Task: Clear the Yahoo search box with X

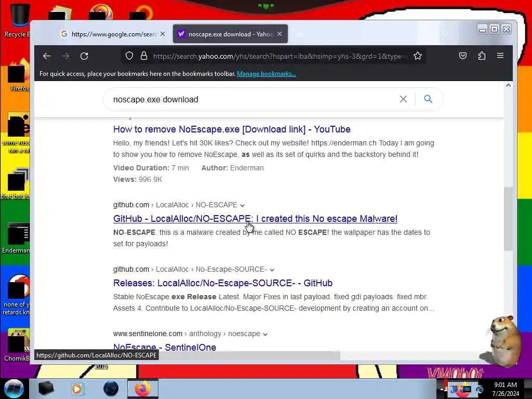Action: [403, 99]
